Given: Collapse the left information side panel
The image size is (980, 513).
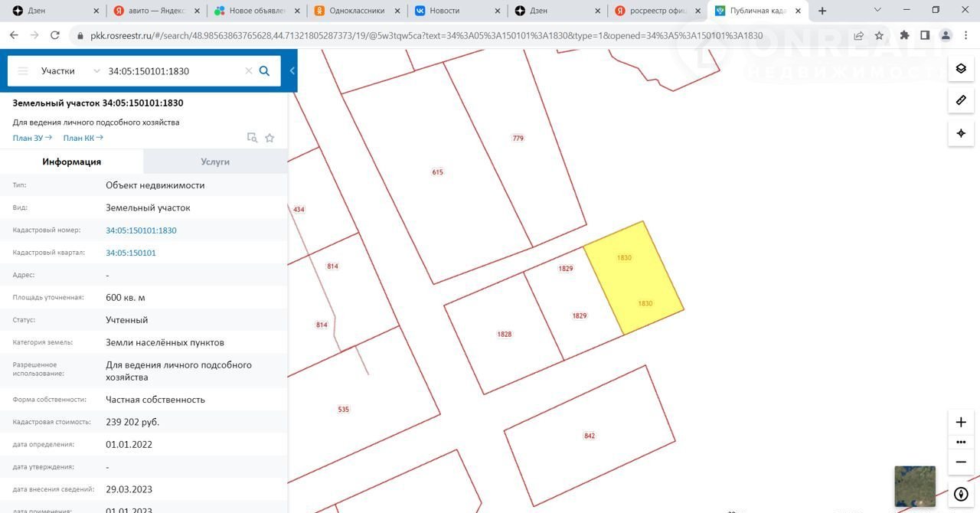Looking at the screenshot, I should (292, 70).
